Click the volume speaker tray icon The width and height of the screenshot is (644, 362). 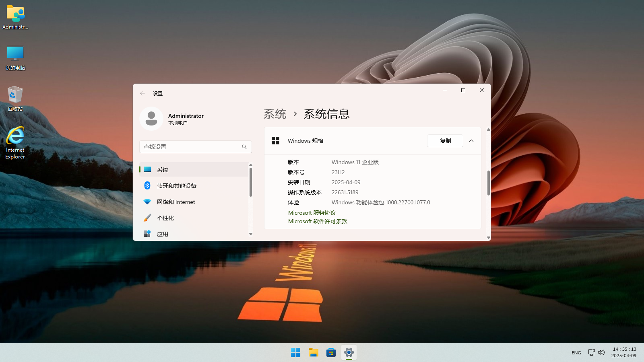coord(601,352)
